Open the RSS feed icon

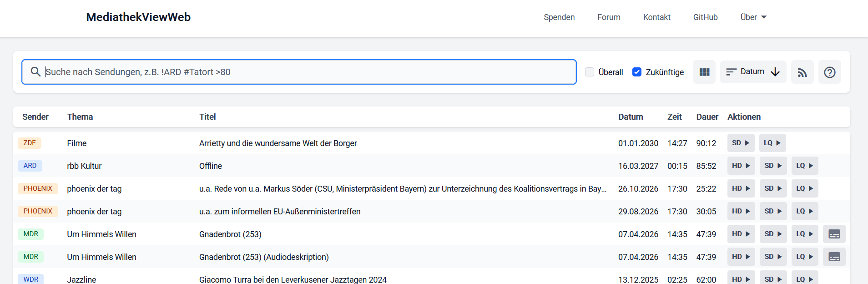tap(802, 72)
